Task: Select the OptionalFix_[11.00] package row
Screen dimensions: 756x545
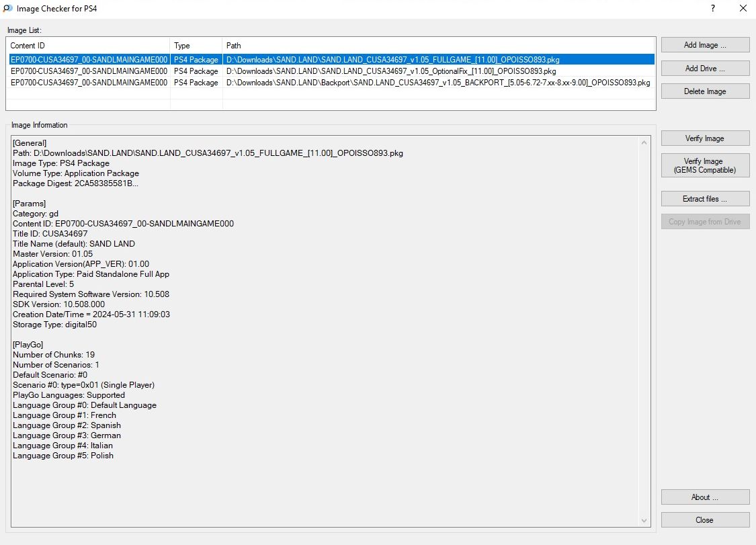Action: click(x=332, y=71)
